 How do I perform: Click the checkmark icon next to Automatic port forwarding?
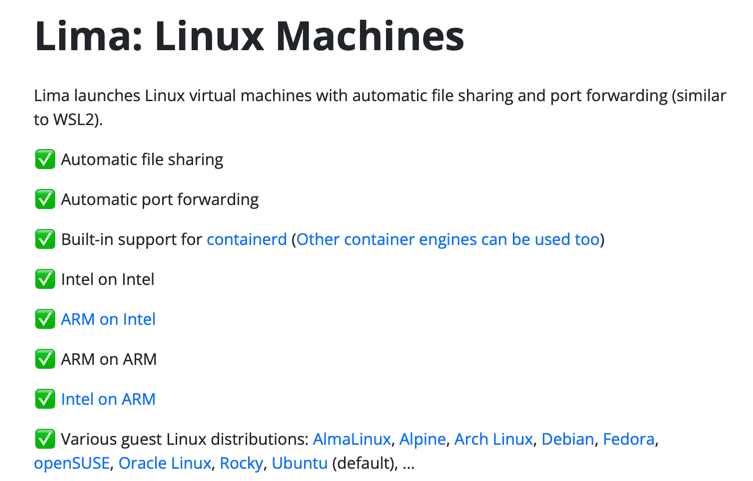point(45,199)
